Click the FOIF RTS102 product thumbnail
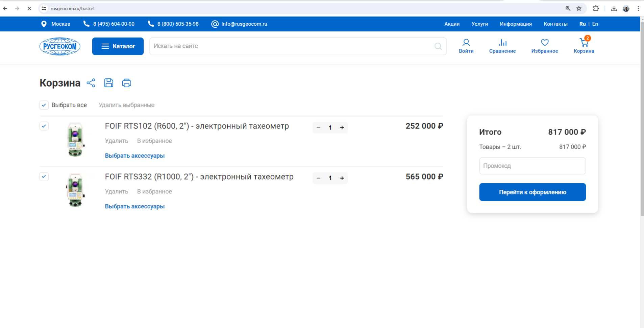This screenshot has height=328, width=644. [75, 140]
